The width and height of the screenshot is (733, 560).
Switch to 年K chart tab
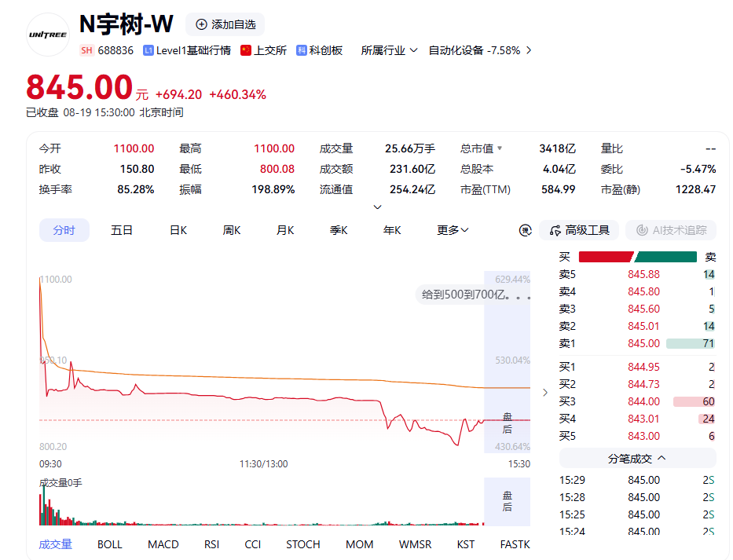[x=392, y=230]
